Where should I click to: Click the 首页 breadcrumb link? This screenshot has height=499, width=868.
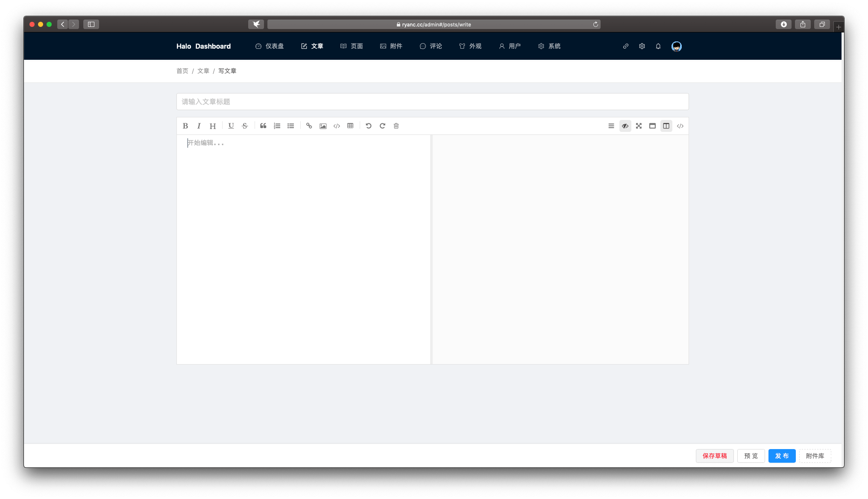coord(182,71)
